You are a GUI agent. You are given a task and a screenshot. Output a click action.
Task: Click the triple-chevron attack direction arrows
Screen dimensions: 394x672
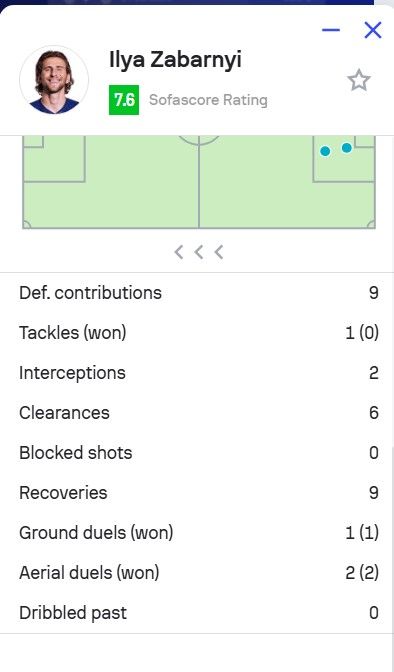pos(199,252)
